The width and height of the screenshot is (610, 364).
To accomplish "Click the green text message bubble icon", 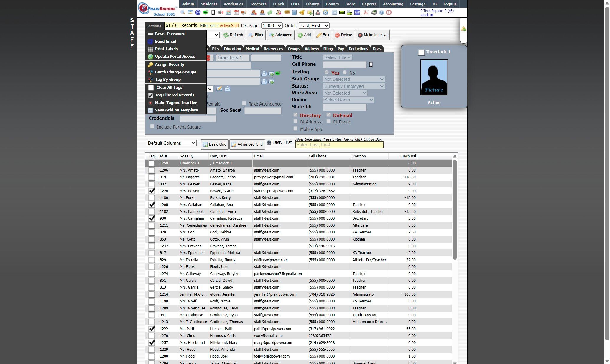I will coord(205,12).
